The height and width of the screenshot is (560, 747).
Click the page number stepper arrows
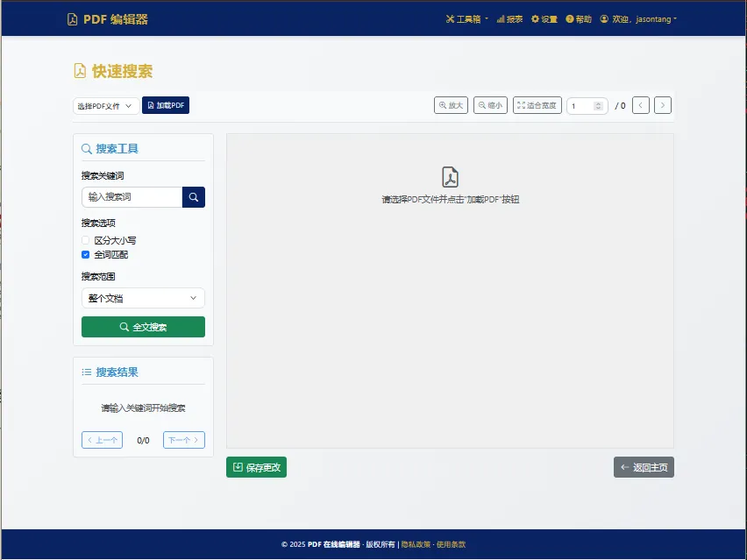tap(598, 106)
